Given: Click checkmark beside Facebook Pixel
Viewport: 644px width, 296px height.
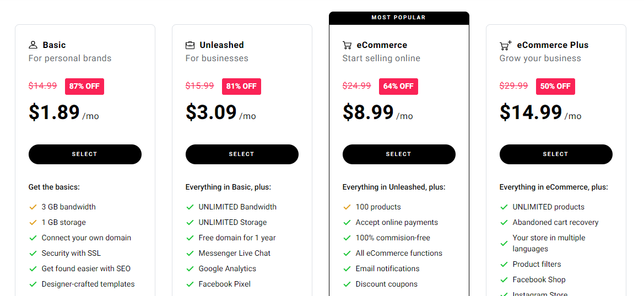Looking at the screenshot, I should [190, 284].
